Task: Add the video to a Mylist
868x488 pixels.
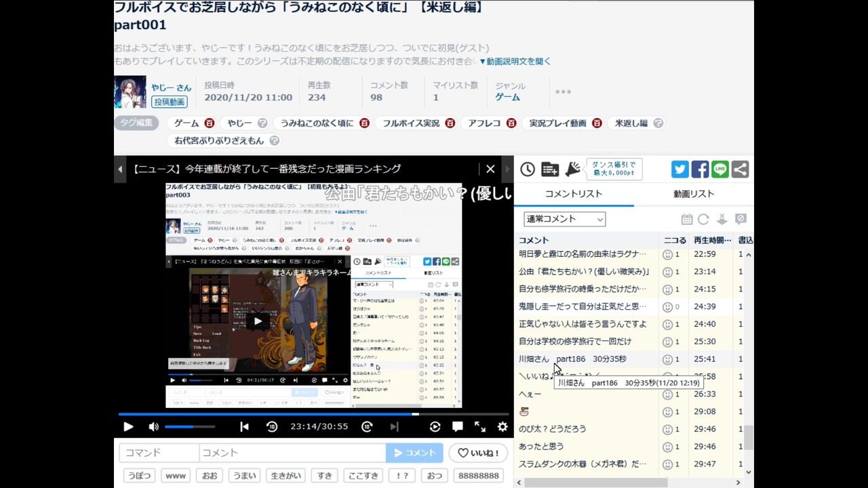Action: tap(550, 169)
